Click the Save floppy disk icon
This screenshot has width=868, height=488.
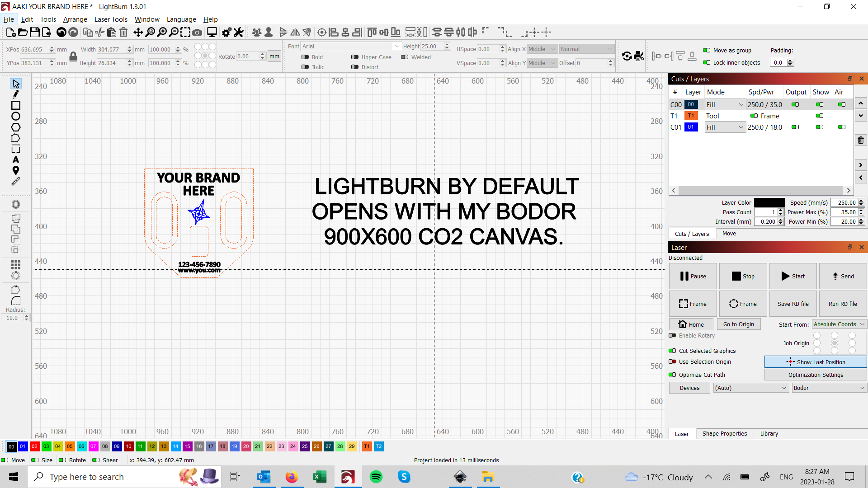tap(35, 32)
